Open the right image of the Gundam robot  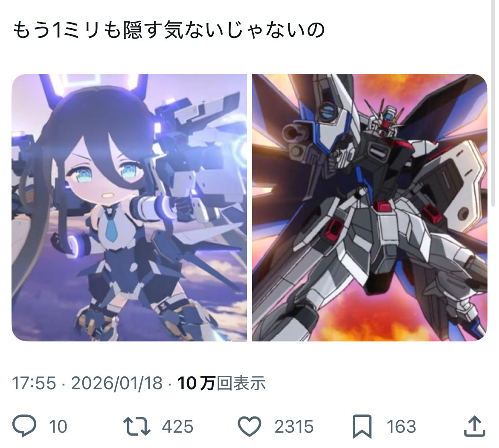[369, 207]
